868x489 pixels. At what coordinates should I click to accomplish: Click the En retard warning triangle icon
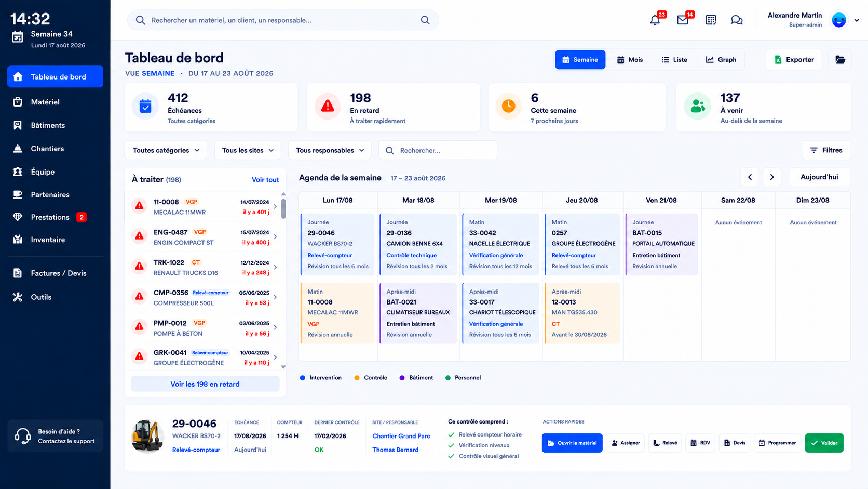(328, 107)
